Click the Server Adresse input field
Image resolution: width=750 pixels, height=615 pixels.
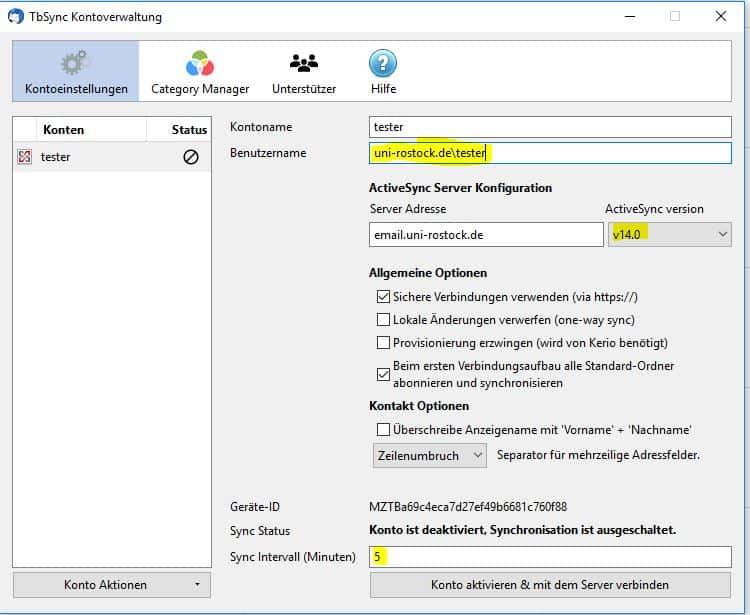[x=486, y=234]
